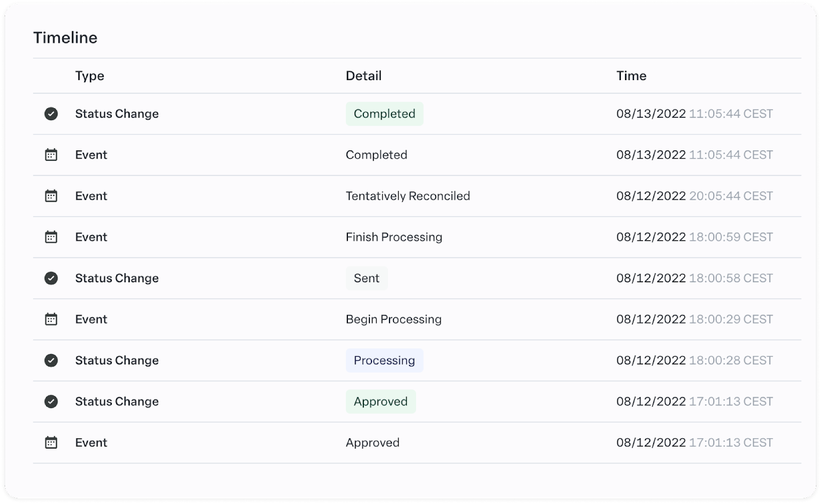Select the Begin Processing event row
Image resolution: width=821 pixels, height=504 pixels.
(x=393, y=319)
